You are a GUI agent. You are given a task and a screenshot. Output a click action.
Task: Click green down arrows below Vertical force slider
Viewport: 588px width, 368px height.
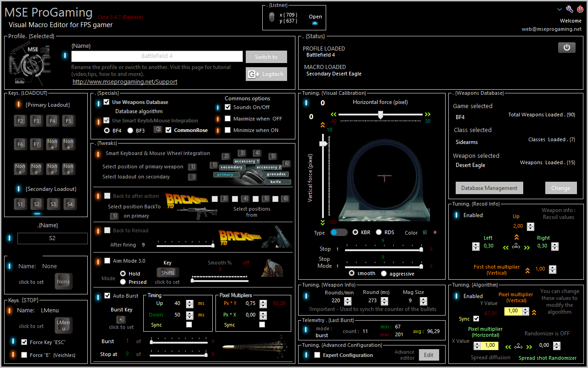[x=322, y=222]
